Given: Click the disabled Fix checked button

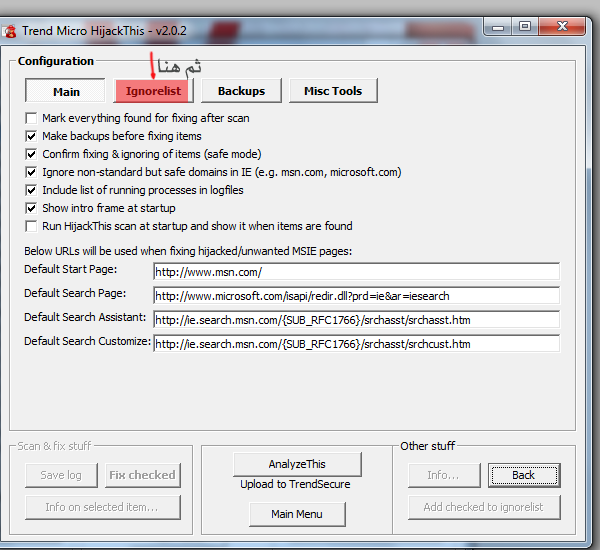Looking at the screenshot, I should (x=142, y=475).
